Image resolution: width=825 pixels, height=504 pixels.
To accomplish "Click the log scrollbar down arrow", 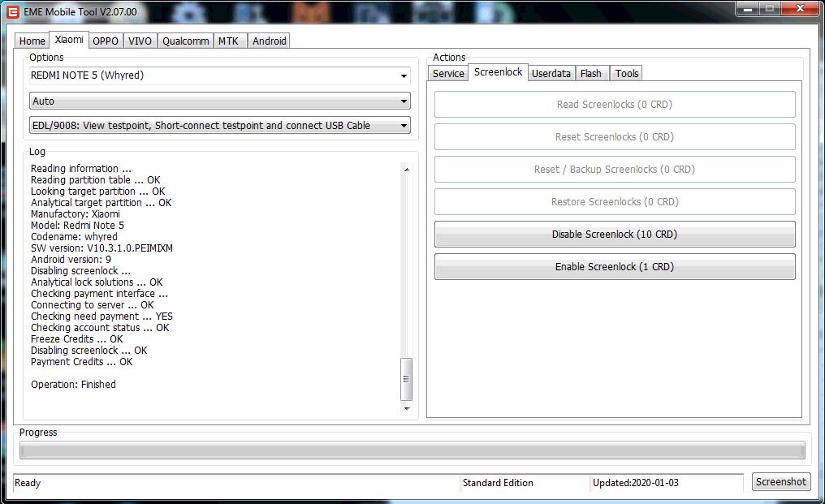I will click(x=406, y=409).
